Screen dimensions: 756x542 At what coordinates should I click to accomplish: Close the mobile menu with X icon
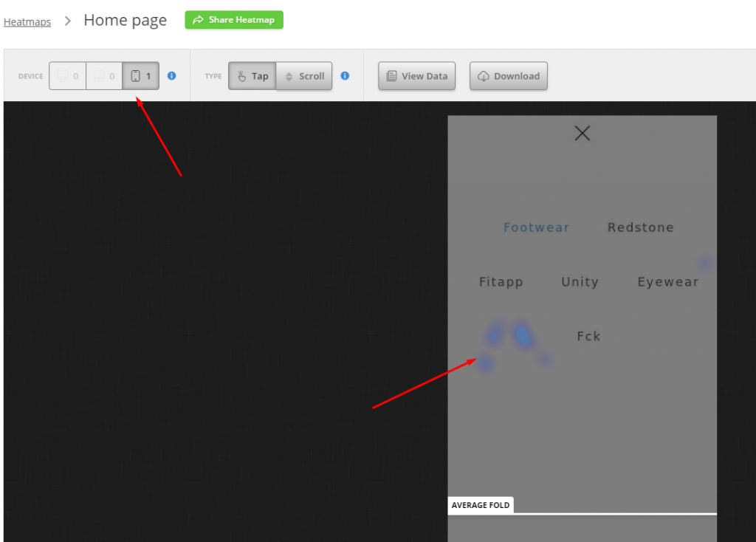tap(583, 133)
